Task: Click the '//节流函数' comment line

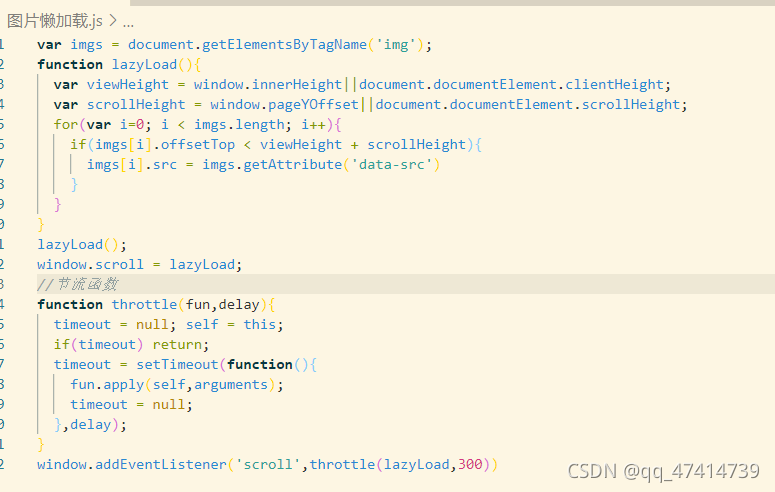Action: coord(78,284)
